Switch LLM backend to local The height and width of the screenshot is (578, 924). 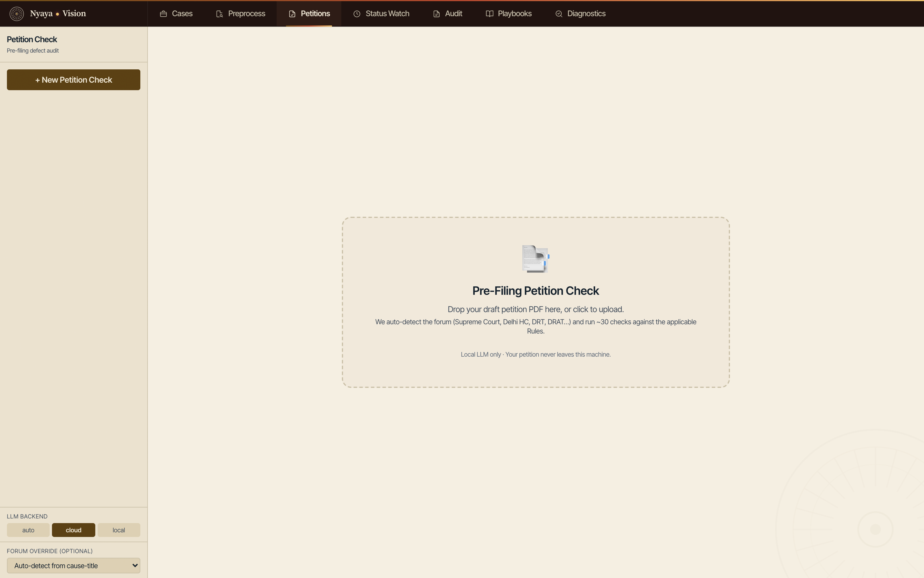tap(119, 530)
